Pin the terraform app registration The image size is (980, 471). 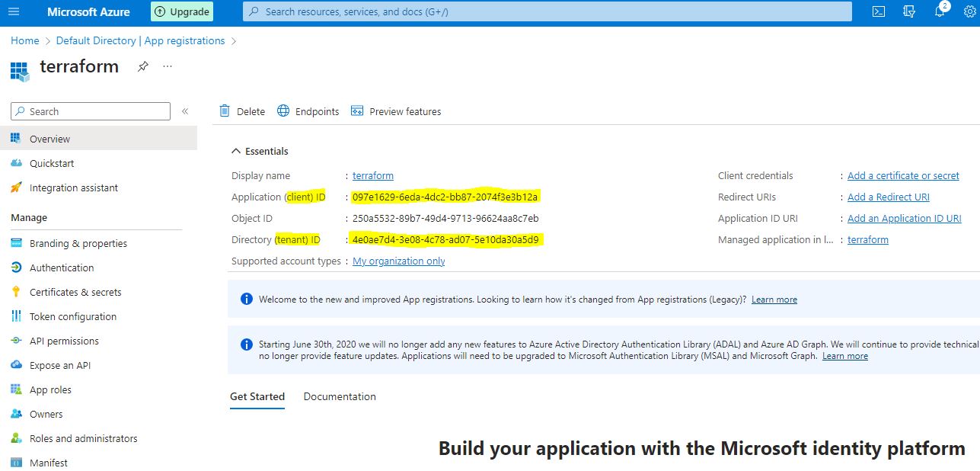[142, 66]
